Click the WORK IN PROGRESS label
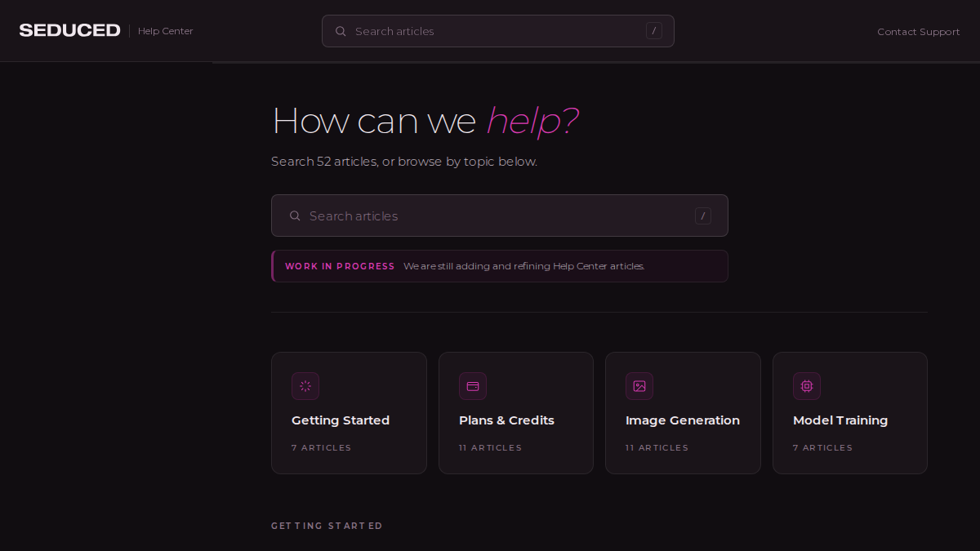The height and width of the screenshot is (551, 980). pos(340,266)
